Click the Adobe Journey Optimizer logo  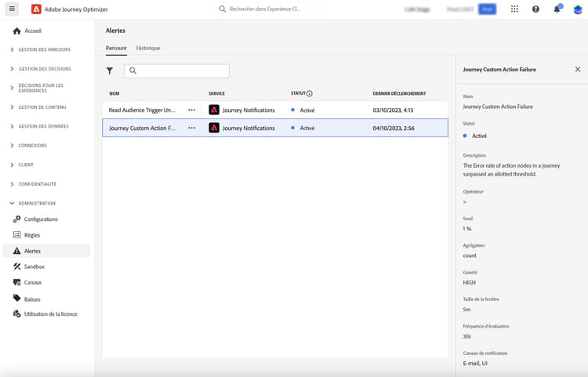pos(36,9)
